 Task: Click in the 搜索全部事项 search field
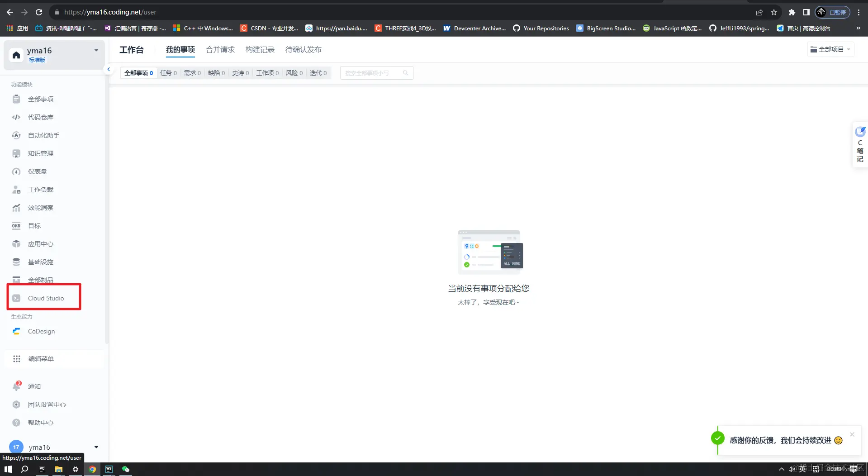tap(372, 73)
